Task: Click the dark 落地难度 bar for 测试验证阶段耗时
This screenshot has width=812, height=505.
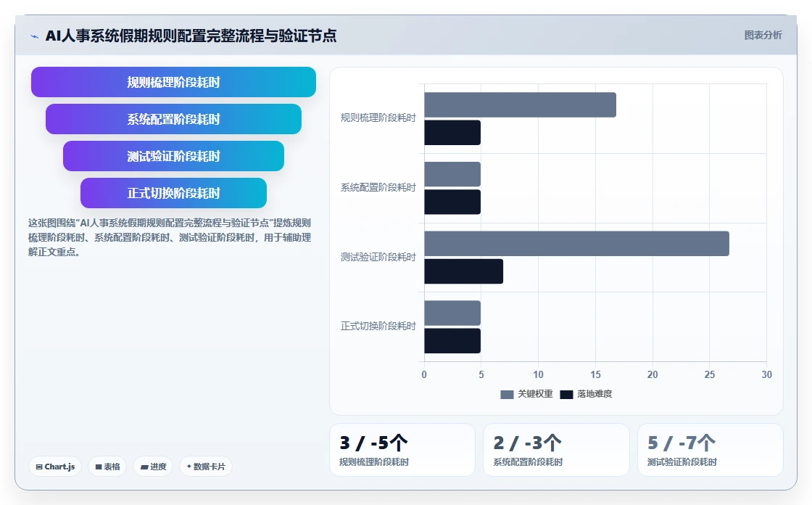Action: point(463,271)
